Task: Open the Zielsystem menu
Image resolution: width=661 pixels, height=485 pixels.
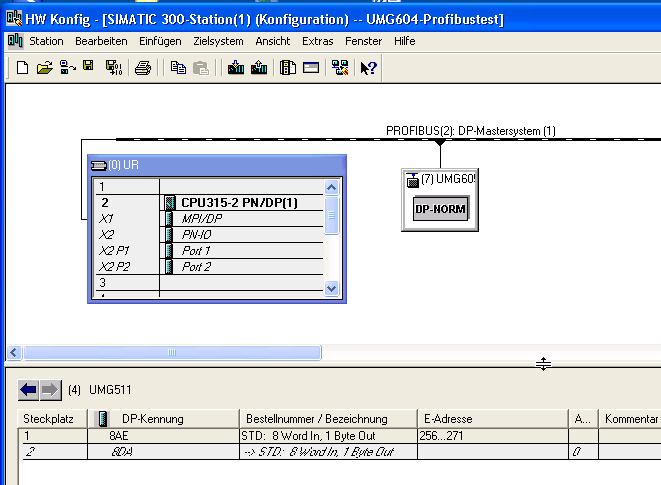Action: [218, 41]
